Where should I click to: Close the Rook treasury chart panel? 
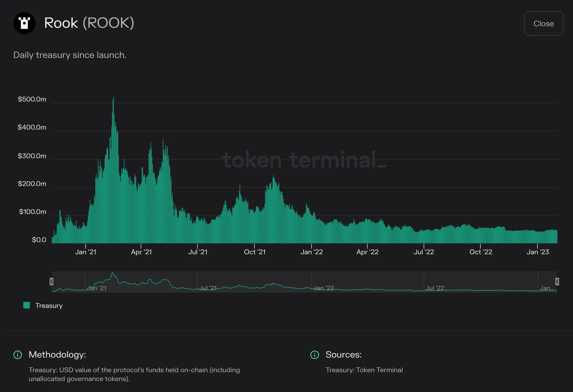[543, 23]
